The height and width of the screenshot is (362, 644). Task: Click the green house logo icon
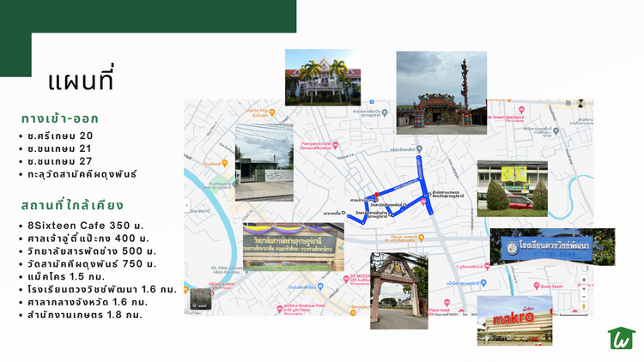coord(621,338)
